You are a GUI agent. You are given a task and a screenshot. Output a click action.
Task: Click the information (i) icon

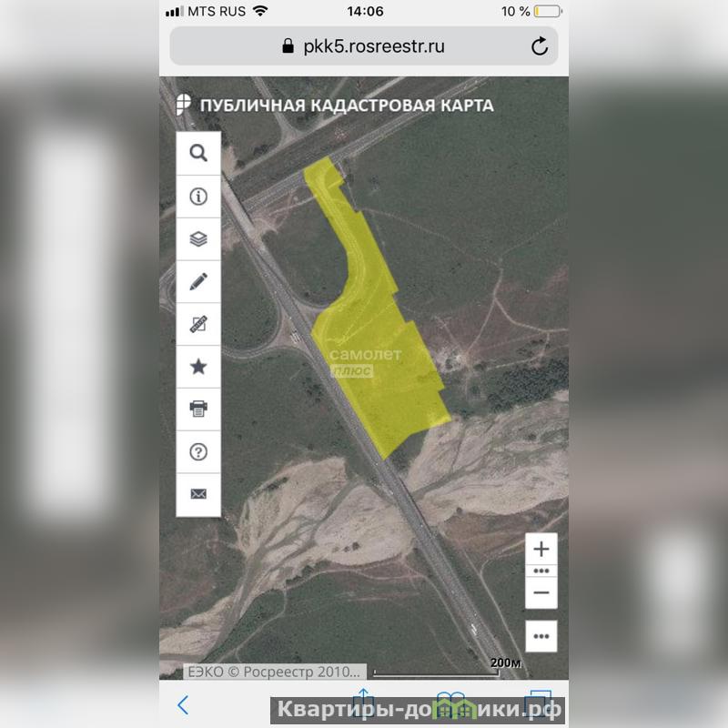(198, 197)
